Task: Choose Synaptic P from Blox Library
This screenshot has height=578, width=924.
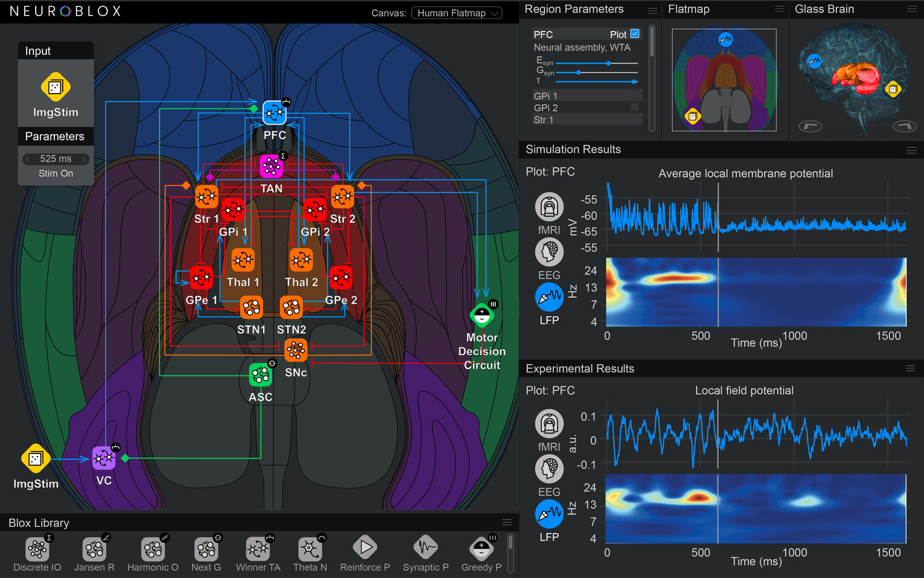Action: [x=425, y=547]
